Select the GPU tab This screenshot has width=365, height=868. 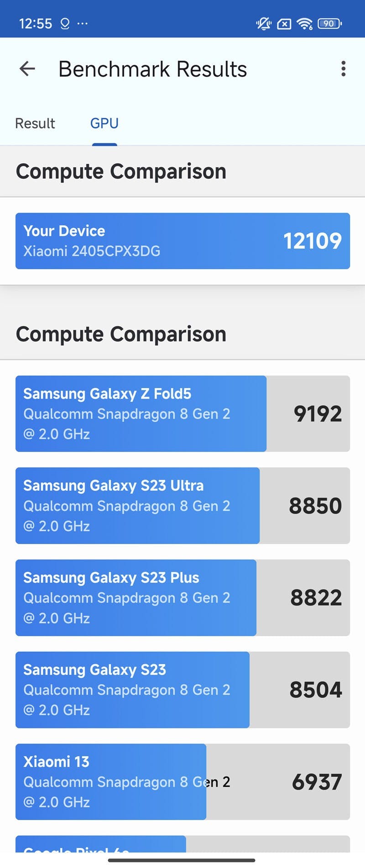pyautogui.click(x=104, y=123)
